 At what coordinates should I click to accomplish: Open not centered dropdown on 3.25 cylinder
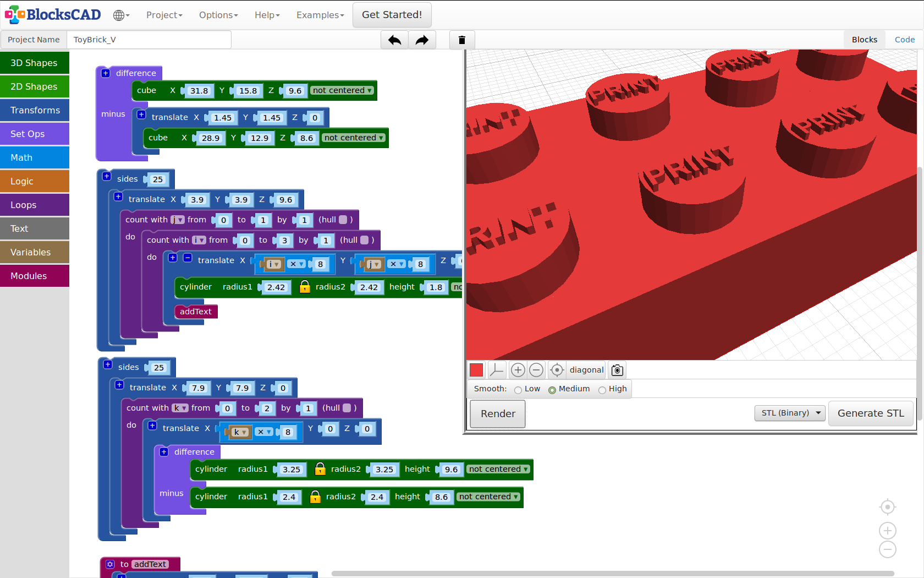click(x=498, y=469)
